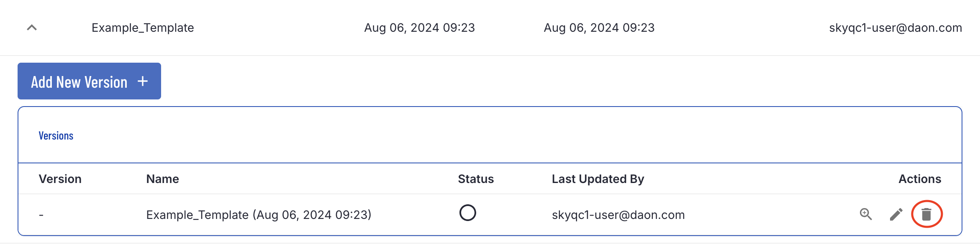Click the Name column header
Image resolution: width=980 pixels, height=244 pixels.
click(162, 179)
